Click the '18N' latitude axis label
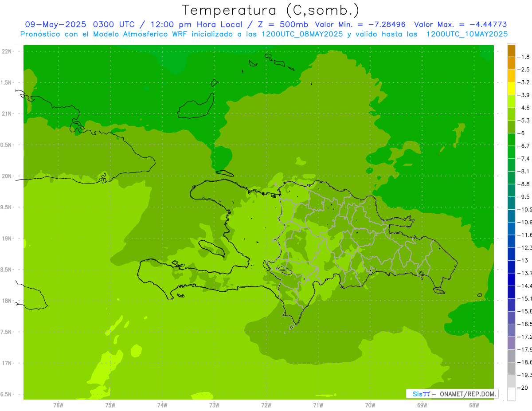This screenshot has height=411, width=532. pos(7,301)
